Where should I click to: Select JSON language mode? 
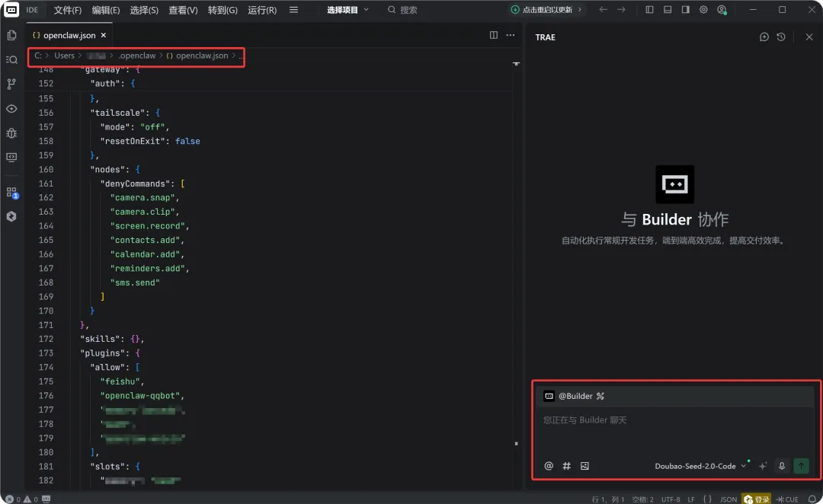(728, 499)
